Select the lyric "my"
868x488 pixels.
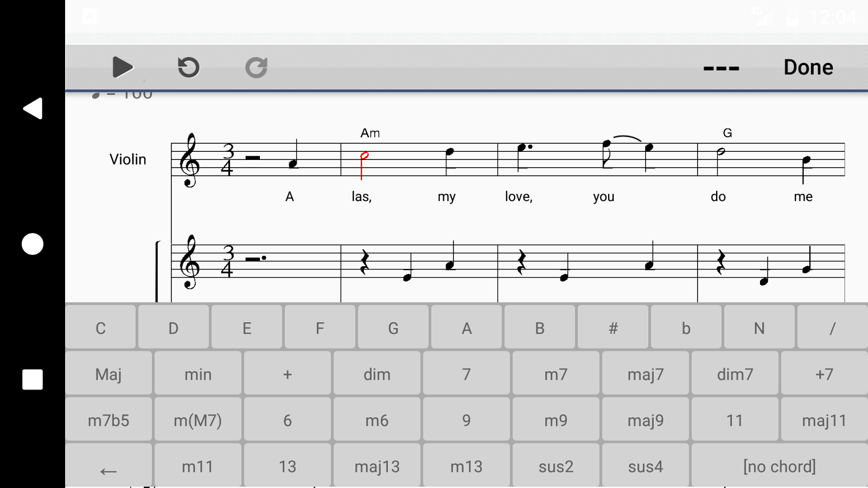446,197
